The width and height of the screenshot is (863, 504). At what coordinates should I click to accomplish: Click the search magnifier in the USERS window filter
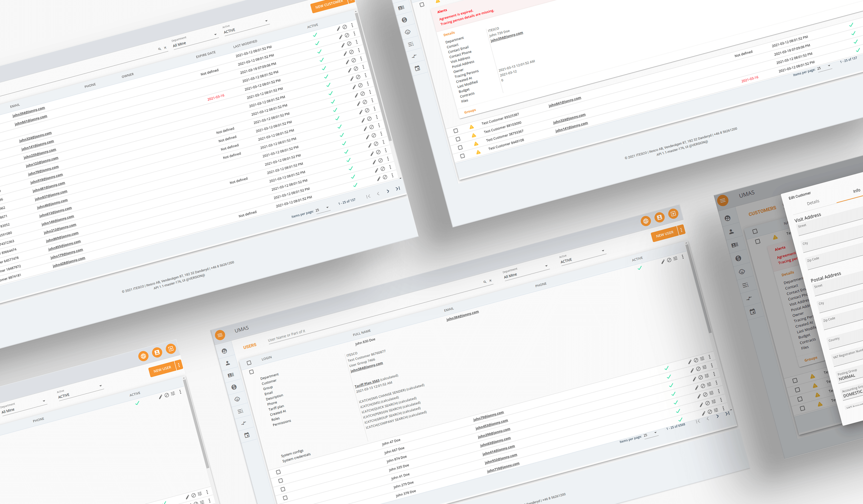point(485,282)
